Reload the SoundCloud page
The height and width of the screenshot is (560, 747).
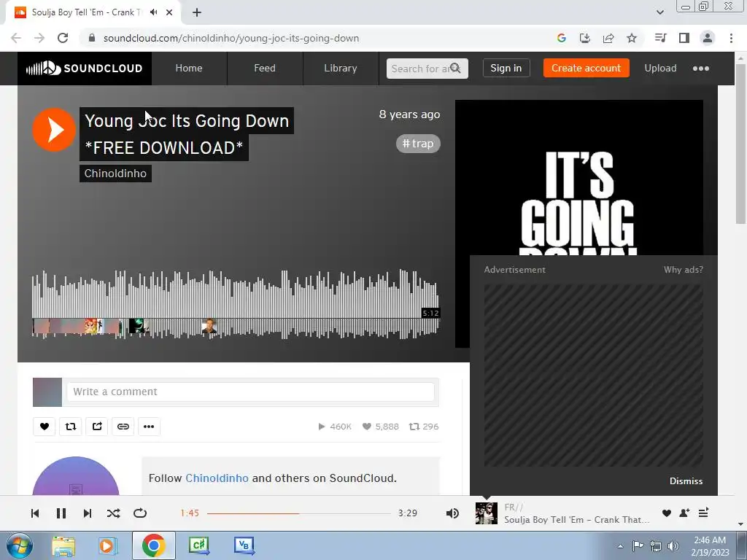point(63,38)
